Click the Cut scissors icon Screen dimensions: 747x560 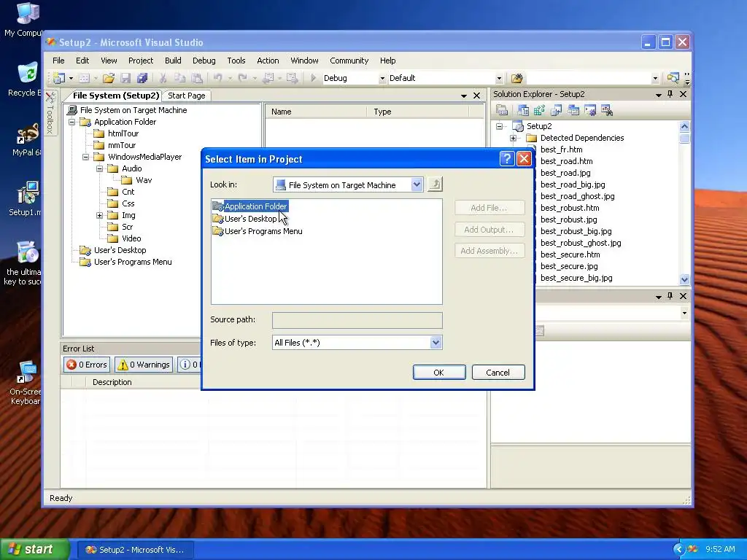coord(163,78)
